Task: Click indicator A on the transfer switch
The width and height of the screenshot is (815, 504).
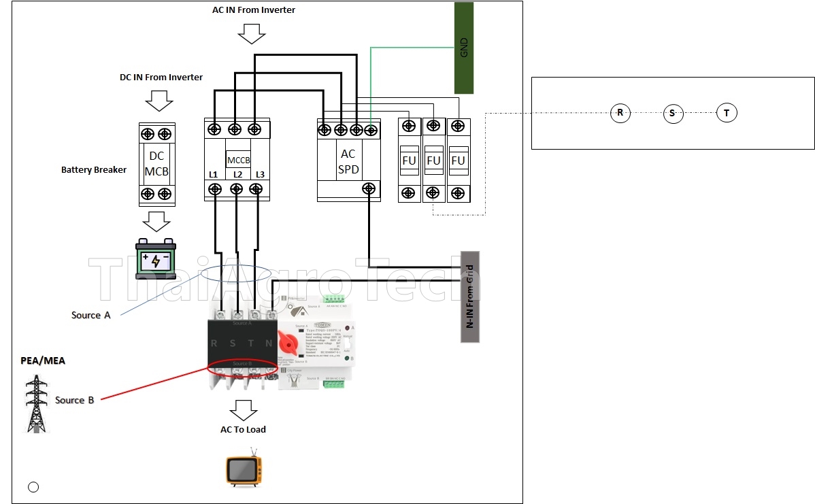Action: (346, 328)
